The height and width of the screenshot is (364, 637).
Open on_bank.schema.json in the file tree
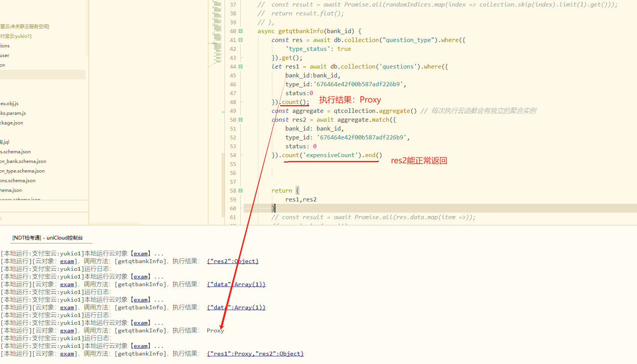pos(23,161)
